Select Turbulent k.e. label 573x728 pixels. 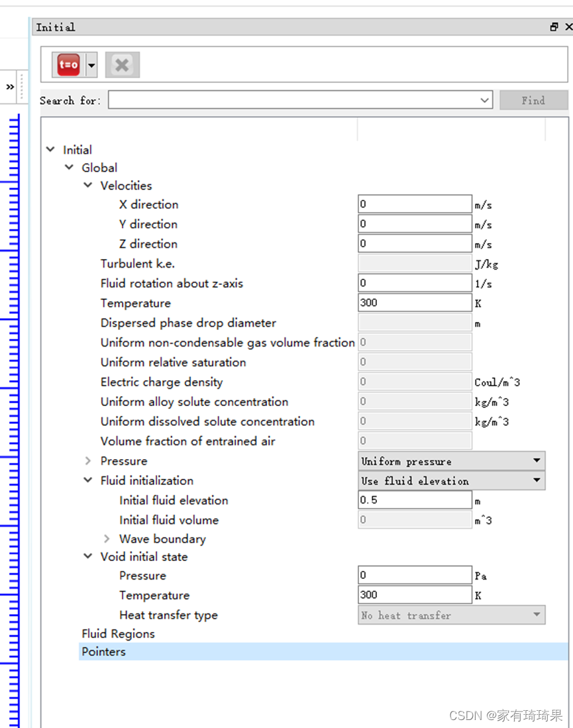[x=137, y=264]
